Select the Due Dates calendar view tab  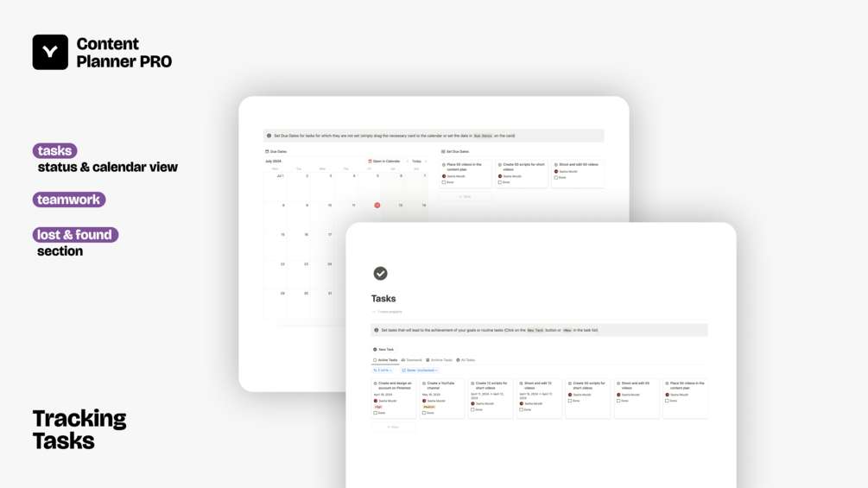pyautogui.click(x=276, y=152)
